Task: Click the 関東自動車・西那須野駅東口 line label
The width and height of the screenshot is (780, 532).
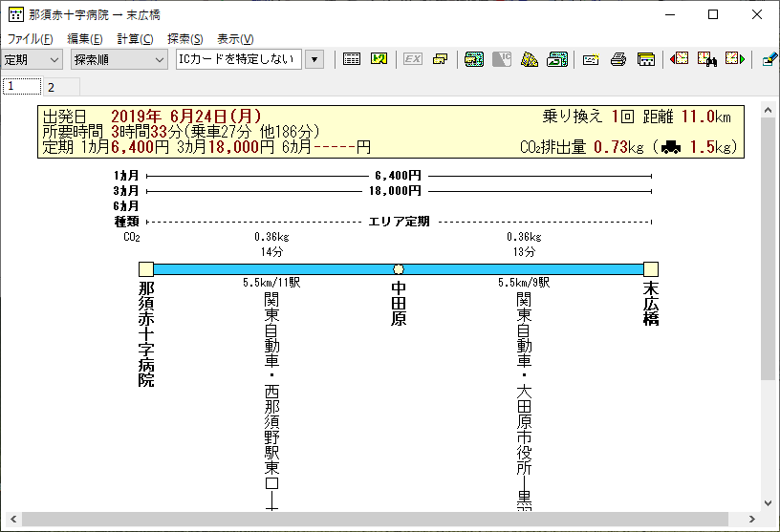Action: 271,401
